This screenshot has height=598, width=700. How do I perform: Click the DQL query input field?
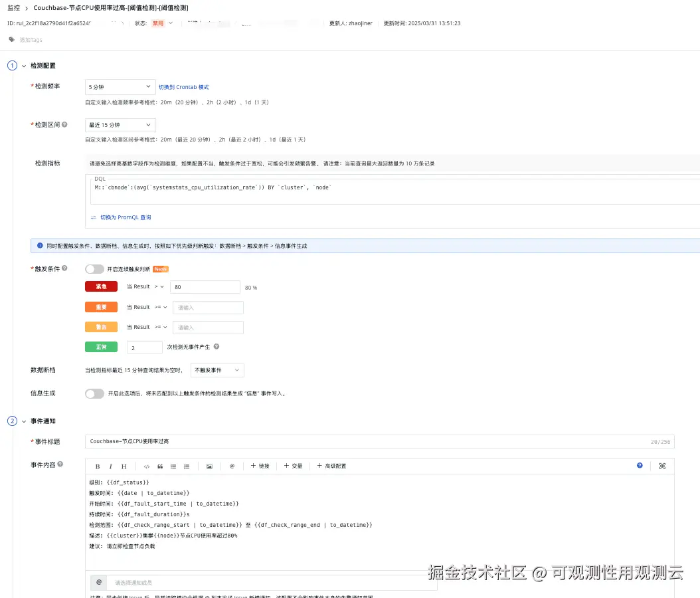[x=394, y=191]
